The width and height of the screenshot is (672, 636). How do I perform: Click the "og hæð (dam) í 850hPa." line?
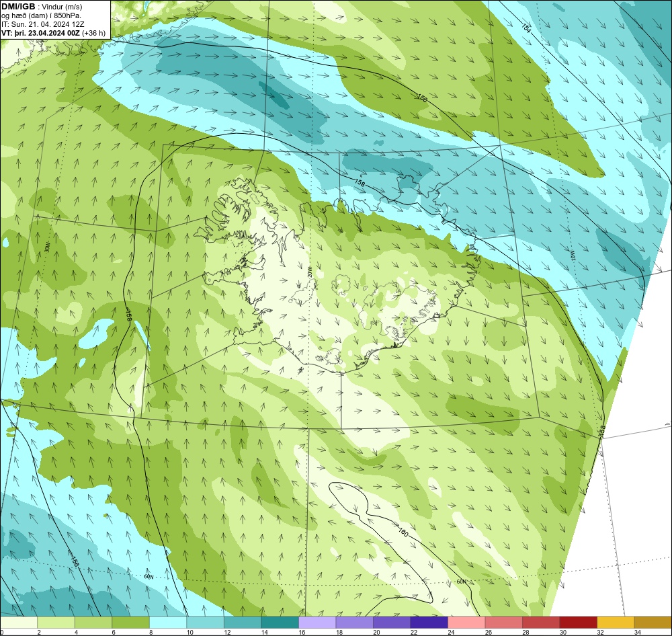(41, 15)
